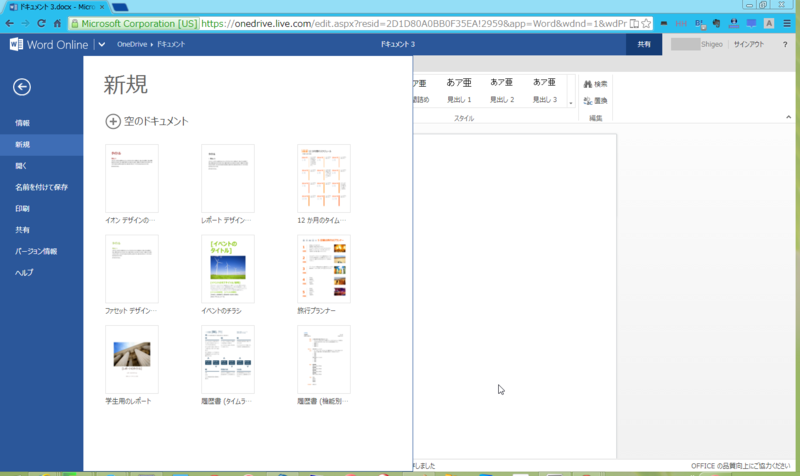Screen dimensions: 800x476
Task: Click the Shigeo account name
Action: (712, 44)
